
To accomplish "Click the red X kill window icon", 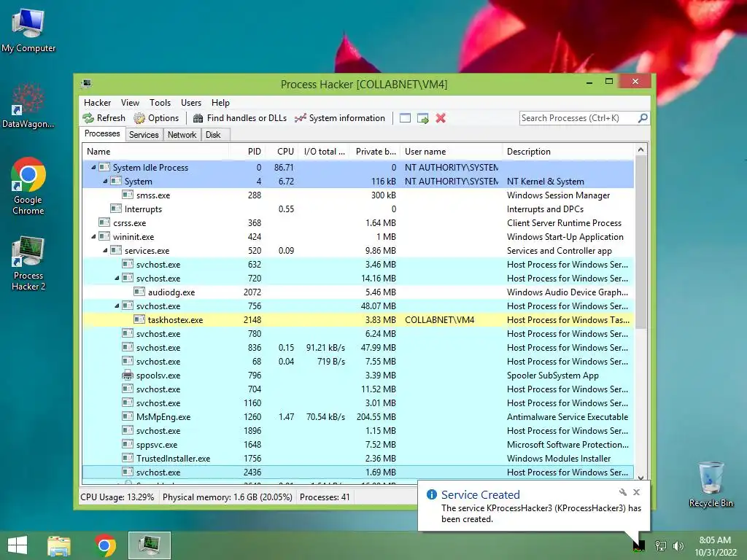I will tap(441, 118).
